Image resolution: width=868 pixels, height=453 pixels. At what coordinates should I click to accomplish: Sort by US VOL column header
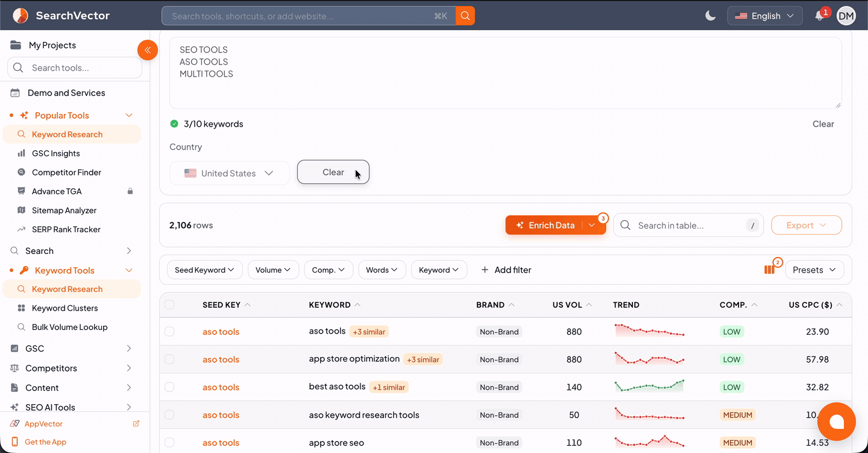point(571,305)
